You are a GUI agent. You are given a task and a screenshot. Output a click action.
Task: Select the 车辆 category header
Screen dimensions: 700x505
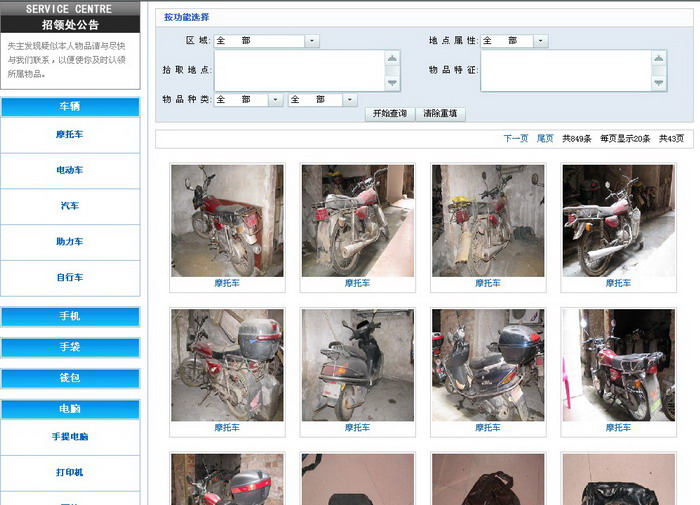click(70, 107)
